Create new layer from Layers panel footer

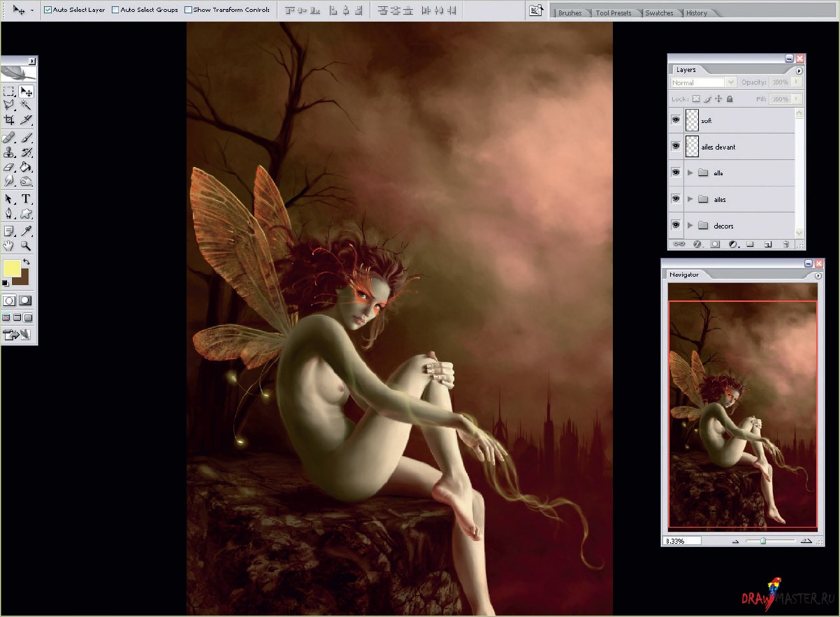pyautogui.click(x=768, y=245)
